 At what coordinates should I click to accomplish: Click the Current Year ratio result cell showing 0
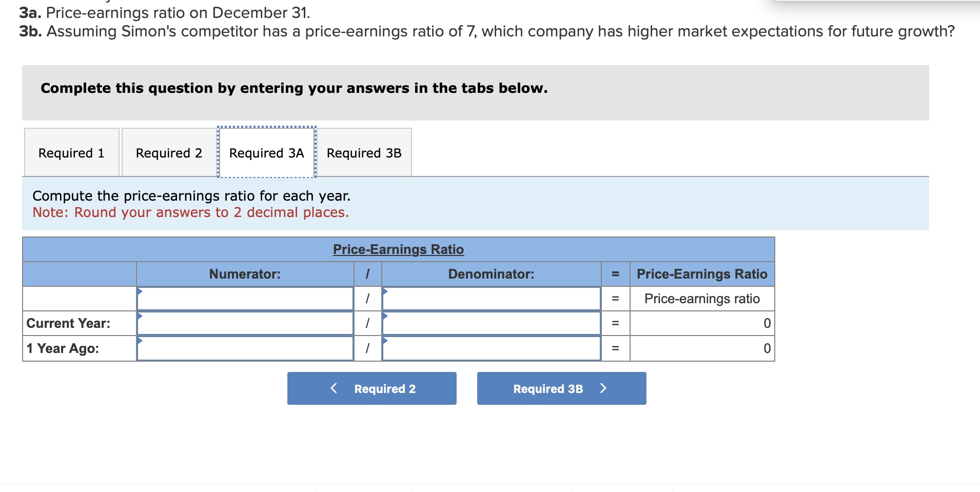(x=702, y=323)
